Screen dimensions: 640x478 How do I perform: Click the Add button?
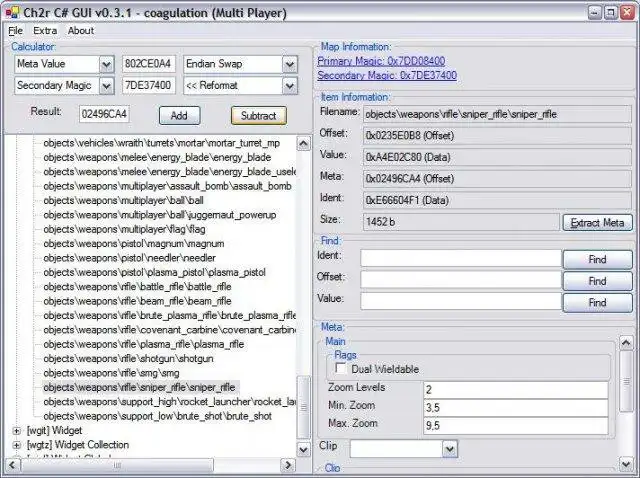point(180,116)
